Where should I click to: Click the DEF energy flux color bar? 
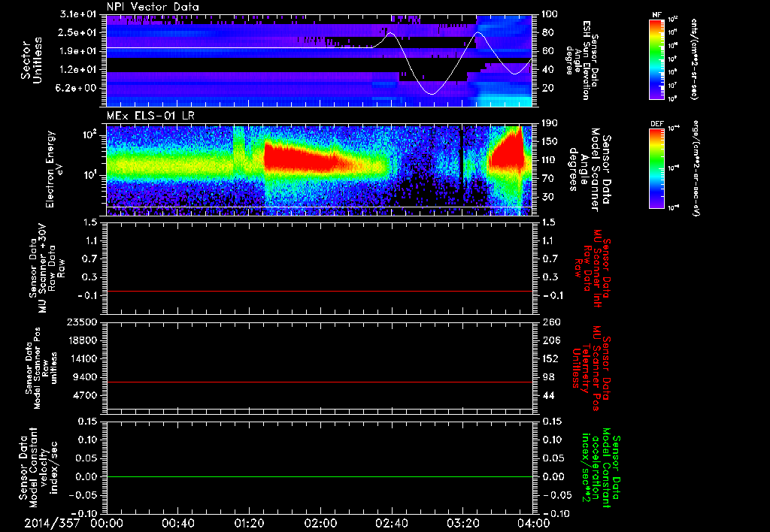[x=656, y=168]
